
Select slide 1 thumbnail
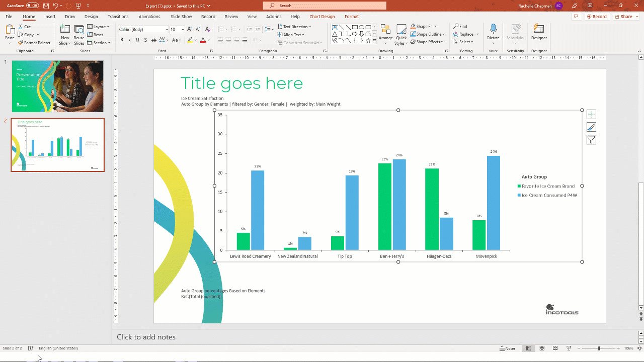tap(57, 86)
